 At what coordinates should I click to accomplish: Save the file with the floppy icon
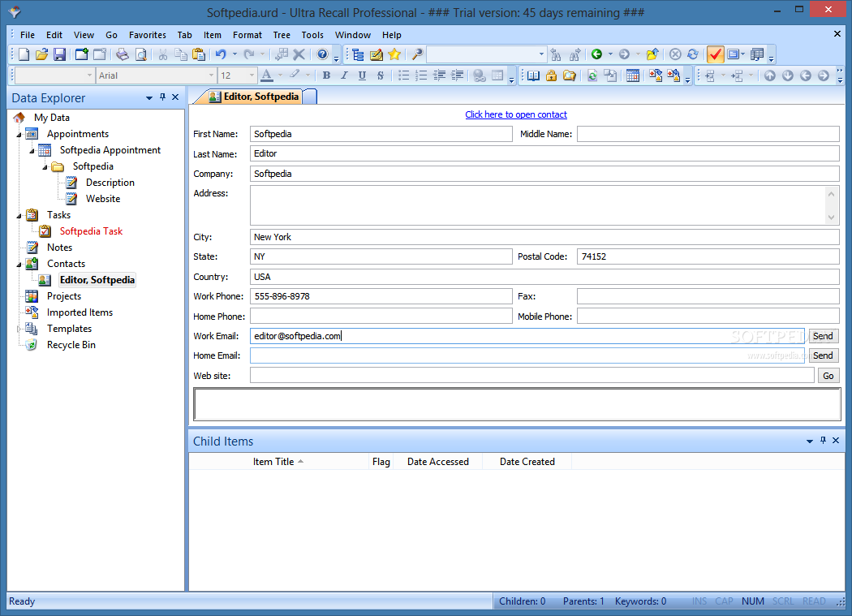[x=60, y=54]
